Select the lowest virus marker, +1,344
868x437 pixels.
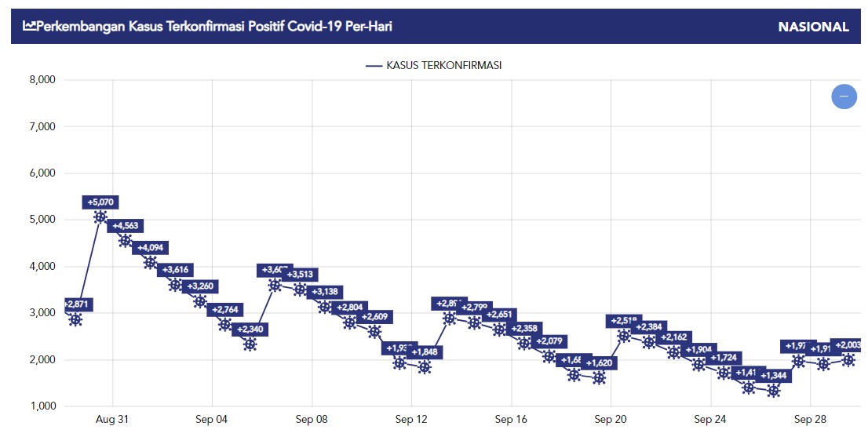coord(773,391)
